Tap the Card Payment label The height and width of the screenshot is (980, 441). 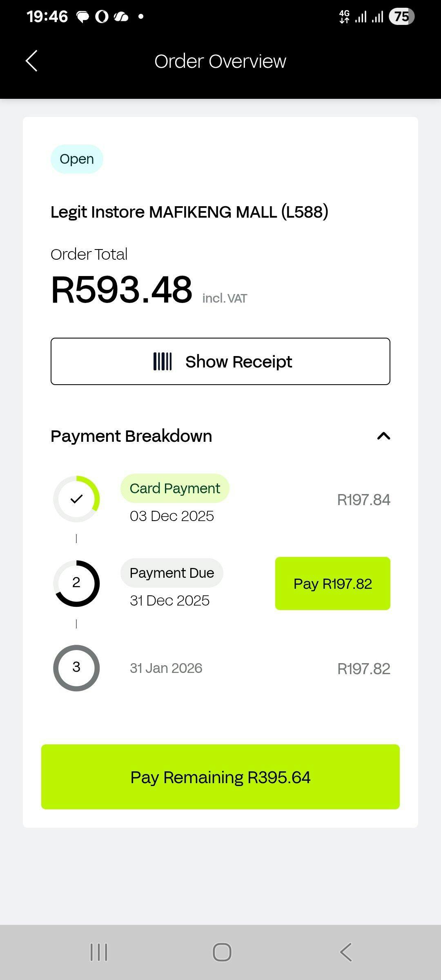pos(175,488)
